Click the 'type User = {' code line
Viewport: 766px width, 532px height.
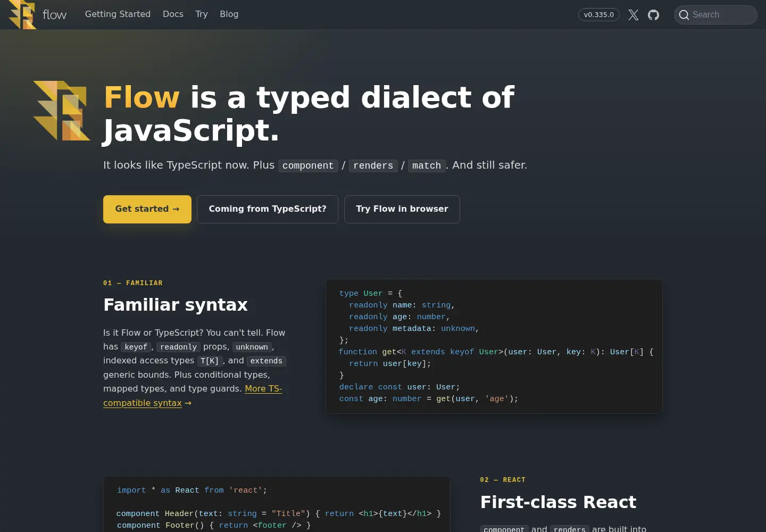[x=371, y=294]
